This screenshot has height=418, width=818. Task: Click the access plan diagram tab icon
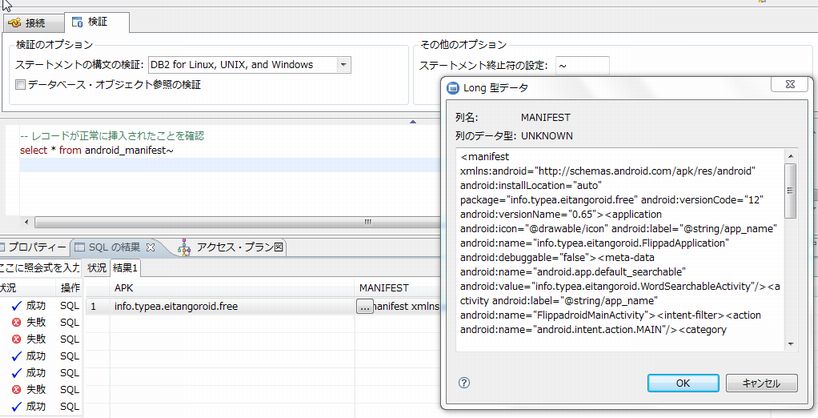click(x=185, y=247)
